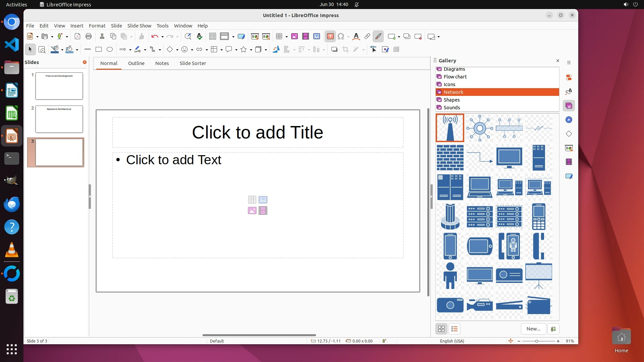
Task: Open the Navigator sidebar panel
Action: [x=569, y=120]
